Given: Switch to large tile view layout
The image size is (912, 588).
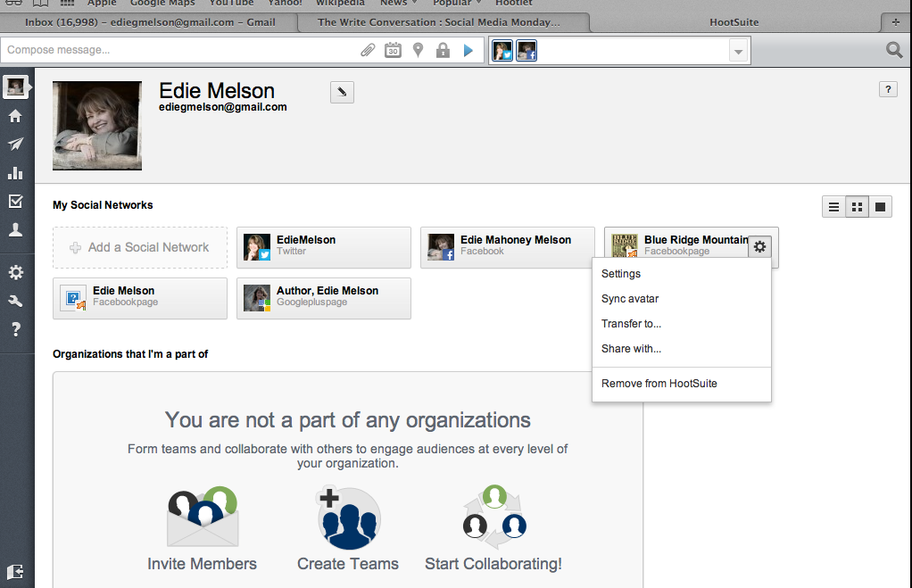Looking at the screenshot, I should tap(880, 207).
